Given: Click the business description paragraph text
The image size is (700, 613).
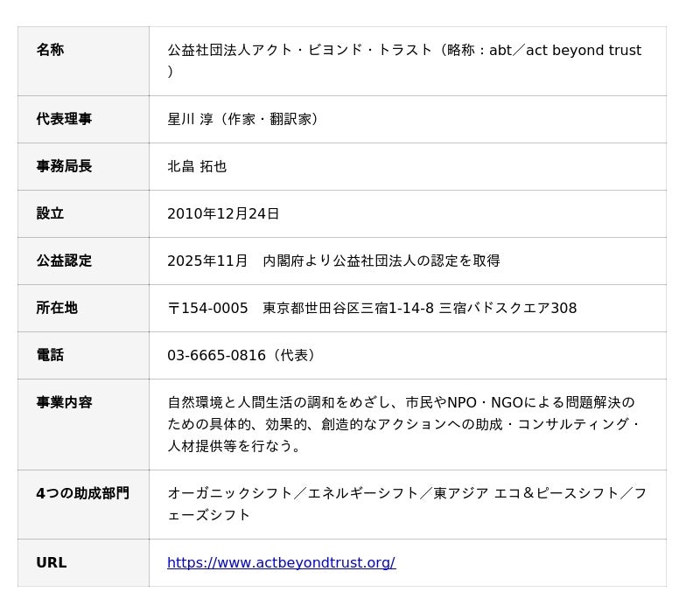Looking at the screenshot, I should click(403, 424).
